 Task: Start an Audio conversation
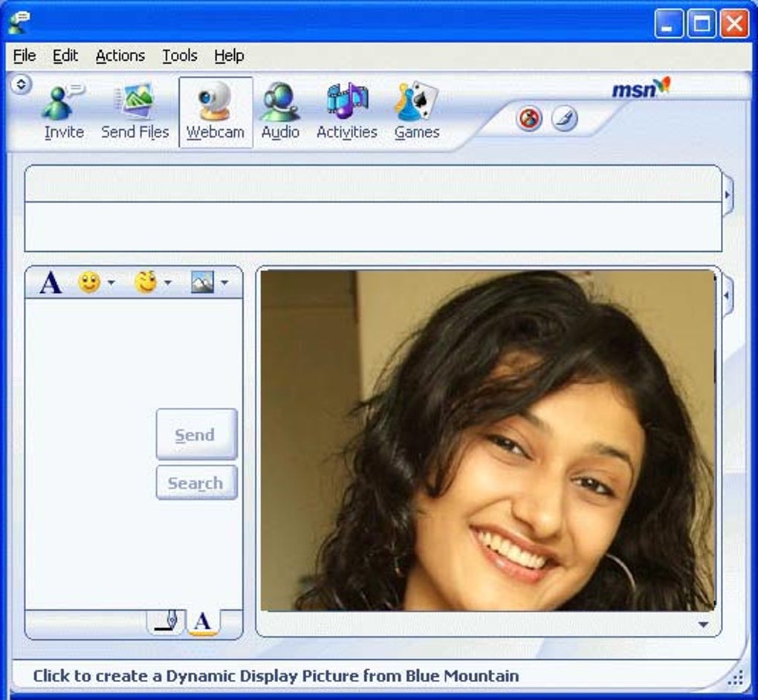280,111
